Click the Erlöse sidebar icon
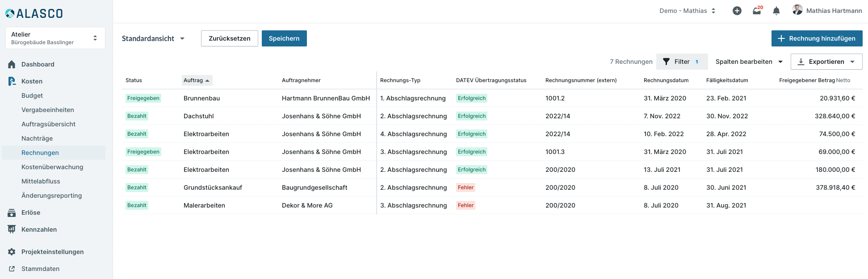The height and width of the screenshot is (279, 868). click(12, 213)
